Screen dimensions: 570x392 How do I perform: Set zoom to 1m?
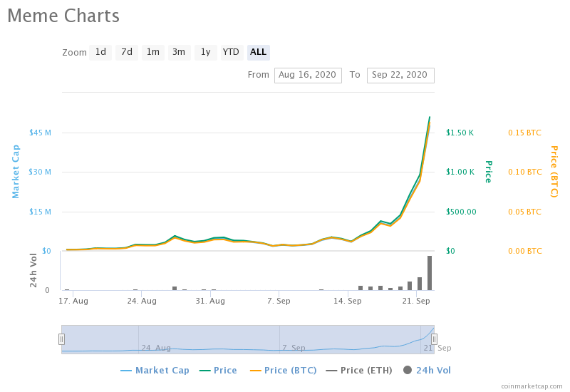[x=153, y=52]
